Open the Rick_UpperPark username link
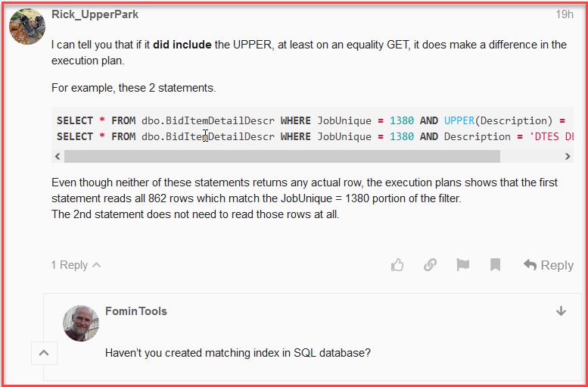The image size is (588, 387). pyautogui.click(x=95, y=14)
